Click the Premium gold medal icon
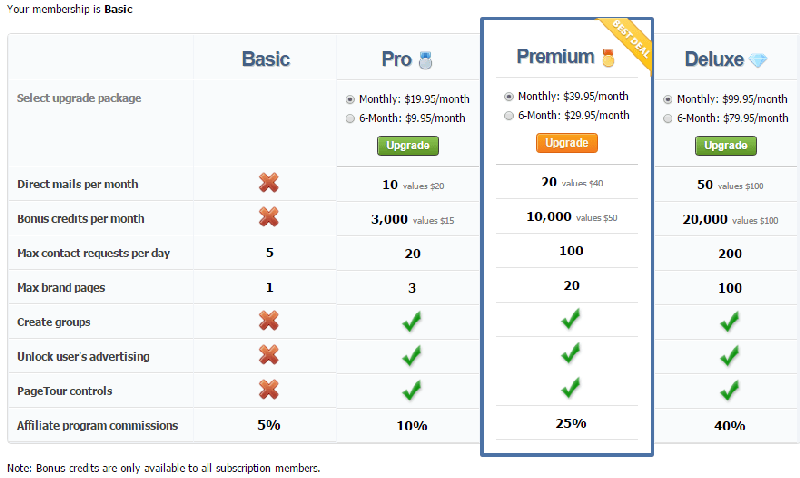This screenshot has height=478, width=800. click(x=607, y=59)
